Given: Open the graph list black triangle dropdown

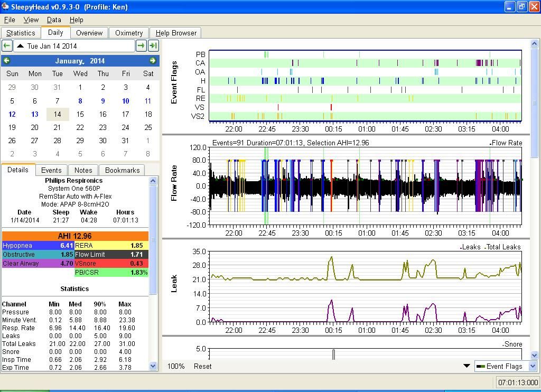Looking at the screenshot, I should pos(467,366).
